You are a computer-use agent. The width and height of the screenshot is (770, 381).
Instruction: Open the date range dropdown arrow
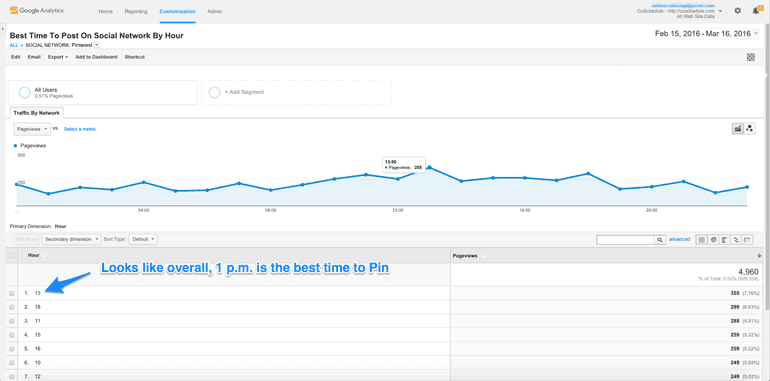click(x=756, y=34)
